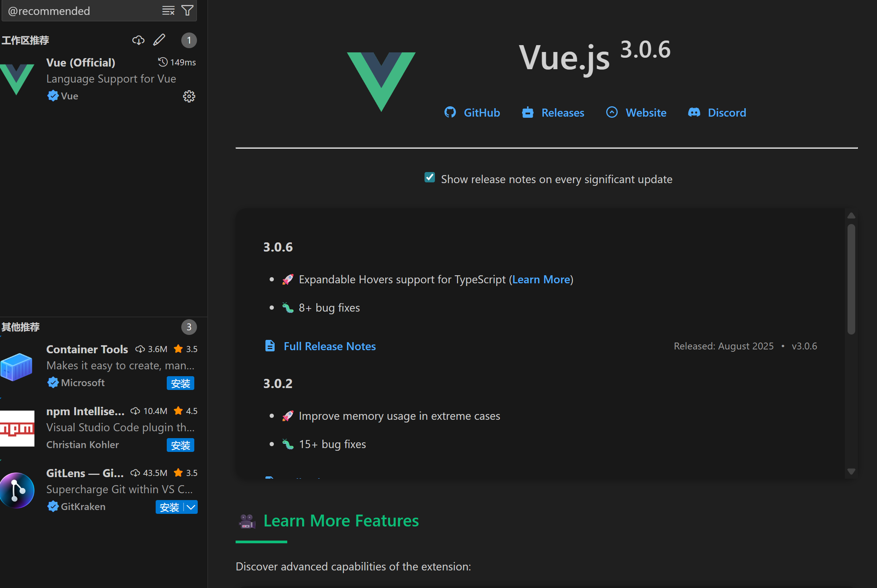Click the release notes scrollbar down arrow
The width and height of the screenshot is (877, 588).
(x=851, y=471)
